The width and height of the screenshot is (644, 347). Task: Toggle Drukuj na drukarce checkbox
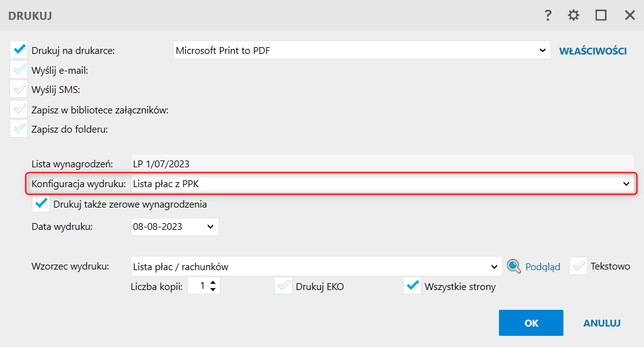tap(20, 50)
